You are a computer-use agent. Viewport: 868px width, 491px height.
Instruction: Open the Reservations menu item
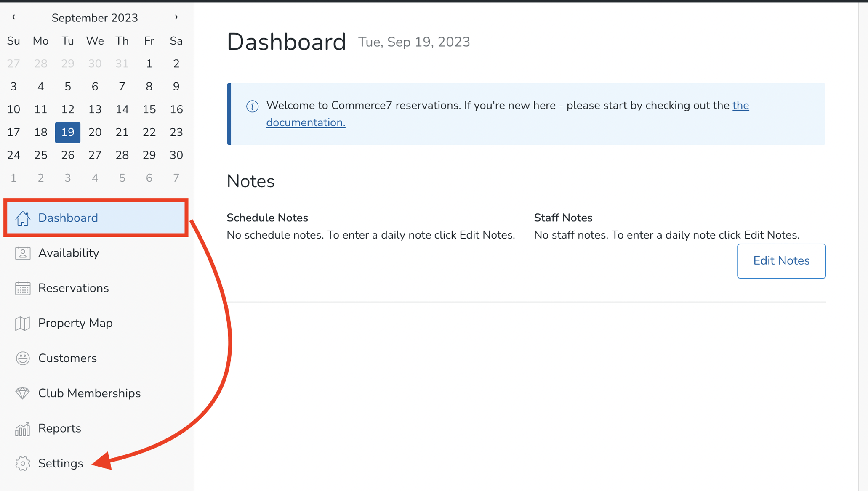tap(73, 288)
